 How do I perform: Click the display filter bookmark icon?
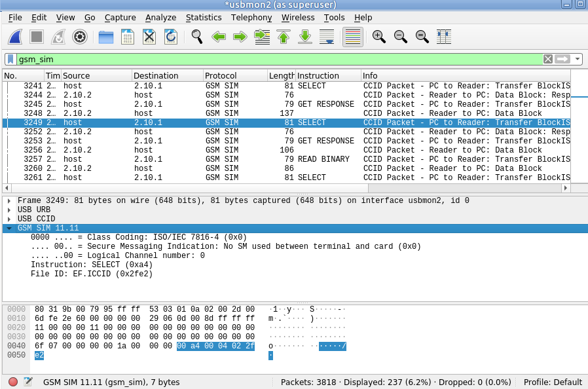click(11, 59)
